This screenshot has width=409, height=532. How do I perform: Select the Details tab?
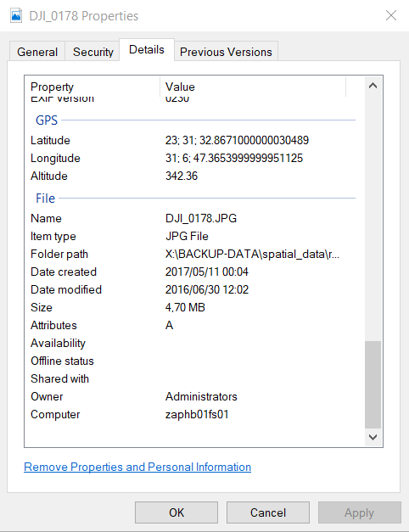click(x=147, y=49)
